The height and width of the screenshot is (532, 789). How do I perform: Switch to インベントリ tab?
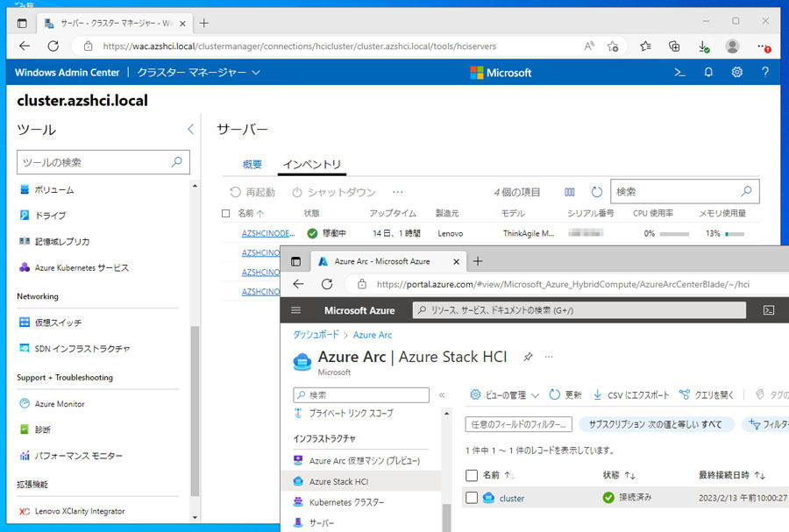pyautogui.click(x=312, y=165)
